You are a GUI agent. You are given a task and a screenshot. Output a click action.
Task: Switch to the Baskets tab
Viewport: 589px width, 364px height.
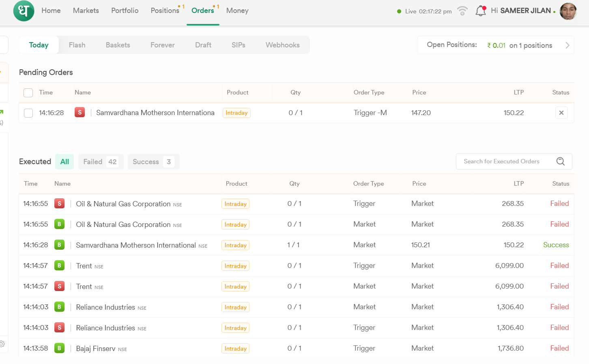(118, 45)
